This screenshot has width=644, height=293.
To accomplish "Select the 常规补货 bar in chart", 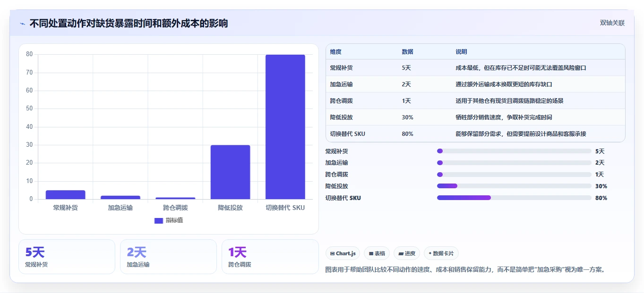I will coord(66,194).
